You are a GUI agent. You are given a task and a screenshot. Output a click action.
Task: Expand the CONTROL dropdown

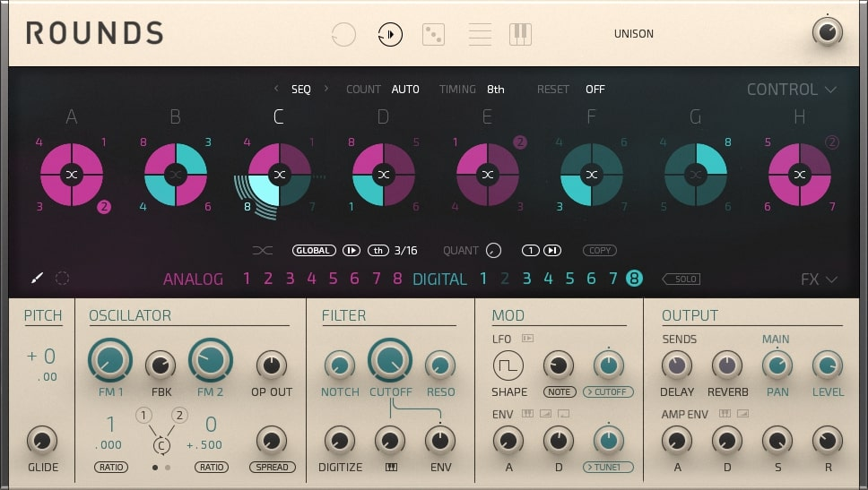point(791,90)
